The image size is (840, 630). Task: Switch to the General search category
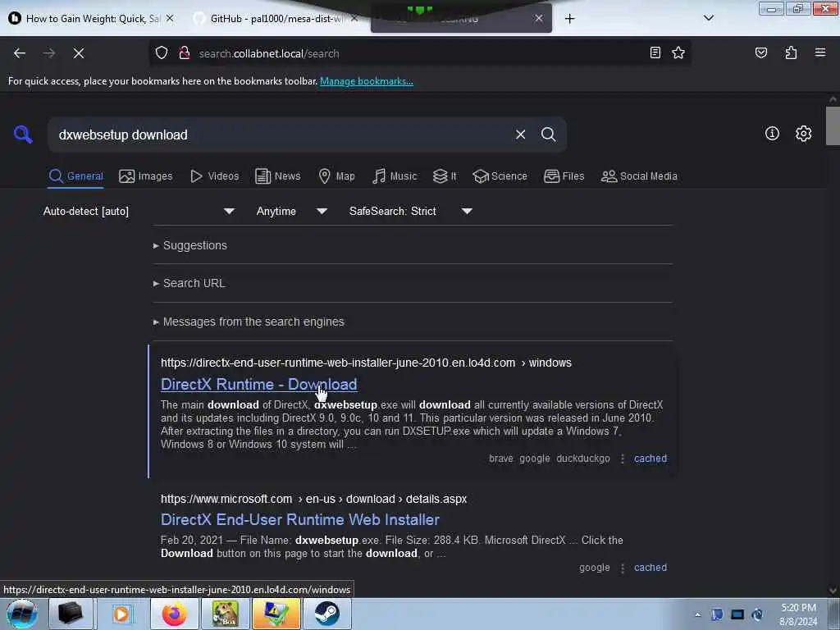pyautogui.click(x=75, y=176)
